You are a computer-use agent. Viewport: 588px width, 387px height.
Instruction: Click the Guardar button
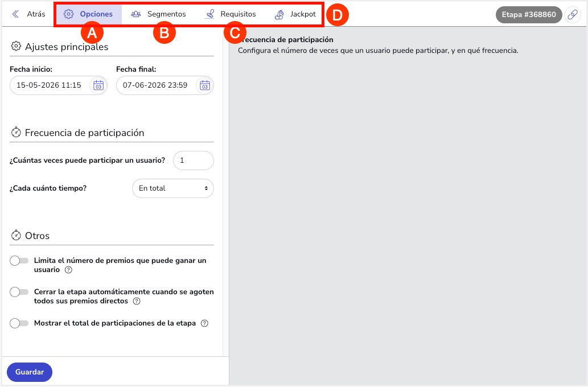pyautogui.click(x=30, y=372)
